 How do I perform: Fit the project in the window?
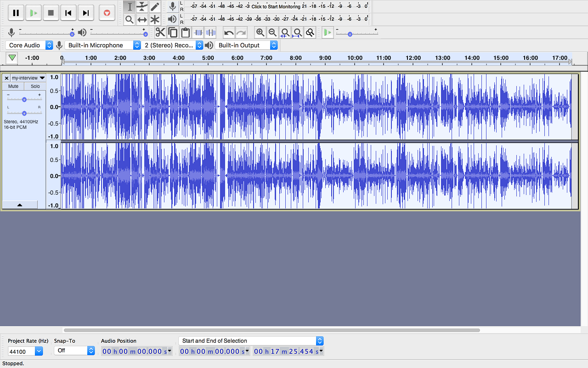pos(297,33)
